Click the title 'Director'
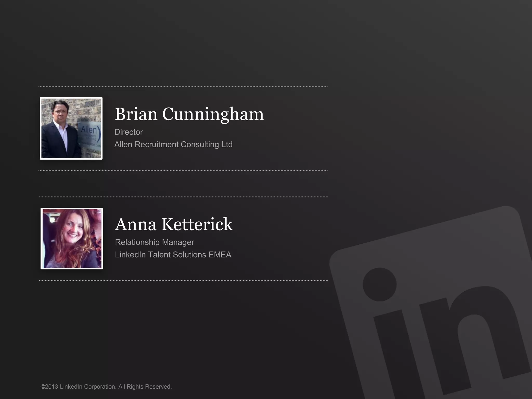This screenshot has height=399, width=532. click(129, 132)
